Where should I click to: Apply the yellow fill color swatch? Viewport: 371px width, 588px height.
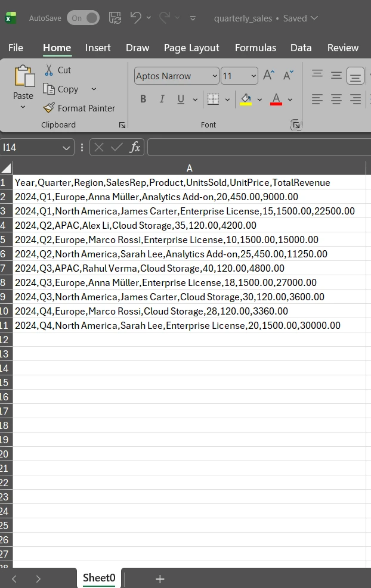tap(245, 99)
